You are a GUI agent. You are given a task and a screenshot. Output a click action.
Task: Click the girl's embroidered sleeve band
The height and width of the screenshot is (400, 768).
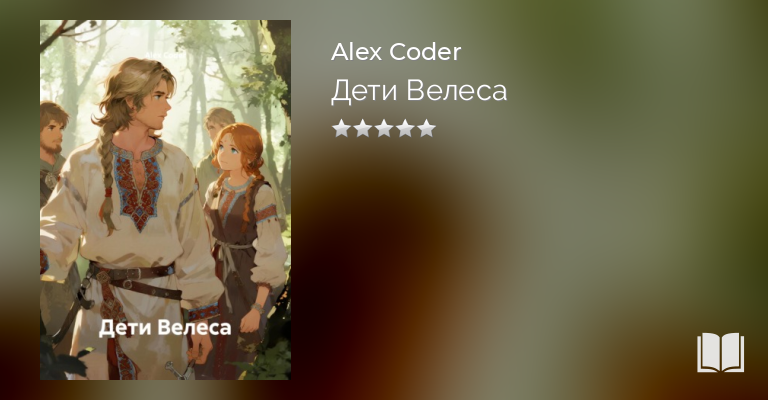267,214
